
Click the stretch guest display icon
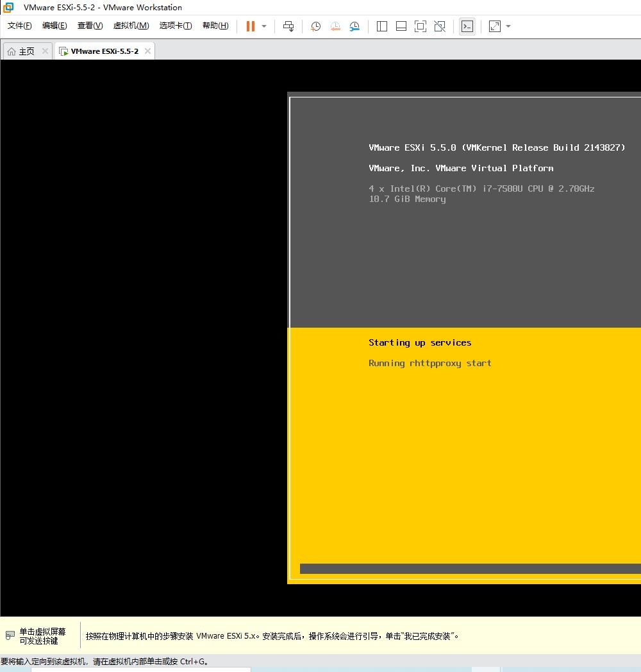click(x=495, y=26)
